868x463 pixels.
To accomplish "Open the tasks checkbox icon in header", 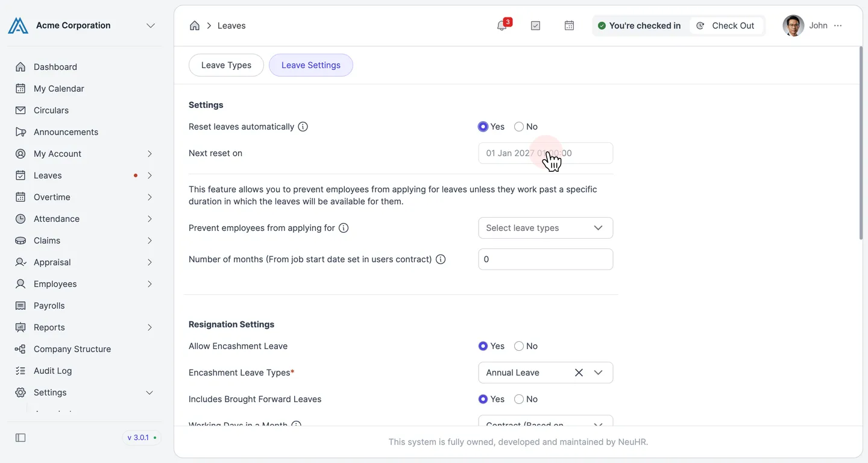I will (x=535, y=25).
